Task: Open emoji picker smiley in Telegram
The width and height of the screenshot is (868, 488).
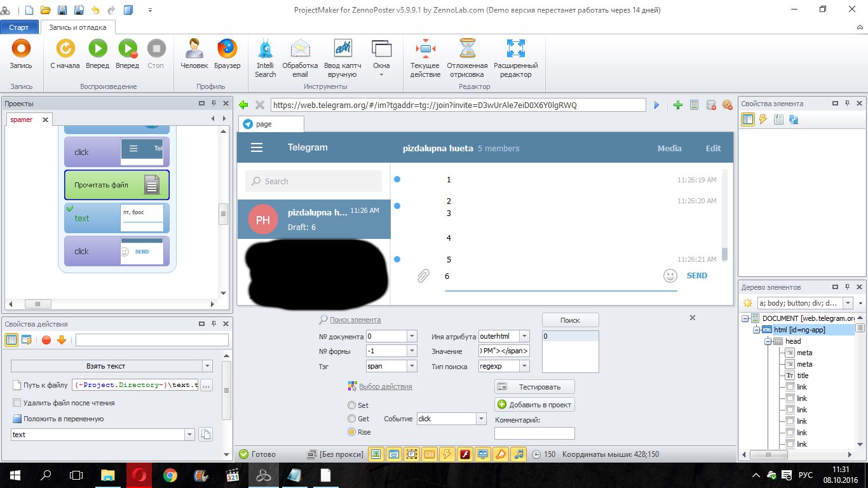Action: coord(670,276)
